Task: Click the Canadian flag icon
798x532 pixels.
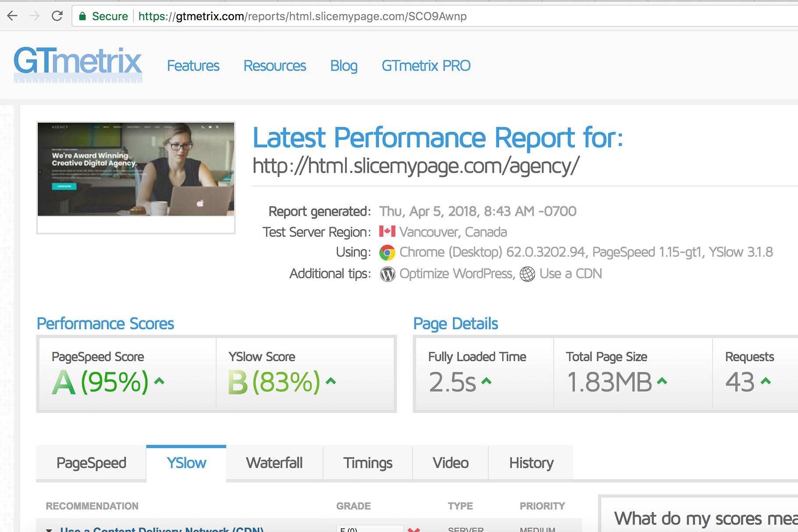Action: tap(387, 231)
